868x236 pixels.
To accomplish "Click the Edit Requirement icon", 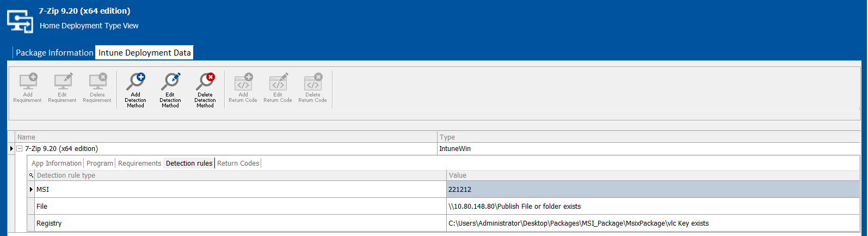I will coord(63,82).
